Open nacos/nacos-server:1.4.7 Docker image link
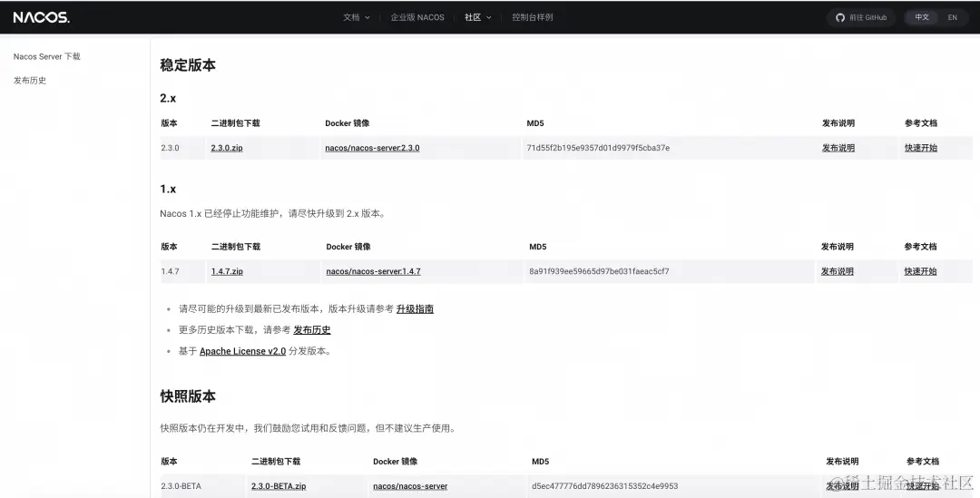This screenshot has height=498, width=980. point(373,271)
